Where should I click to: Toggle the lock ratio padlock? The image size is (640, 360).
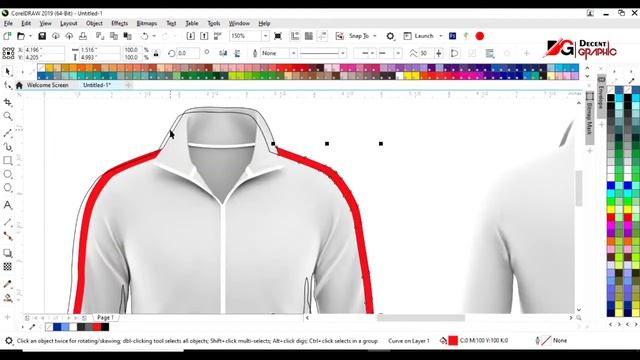tap(156, 53)
